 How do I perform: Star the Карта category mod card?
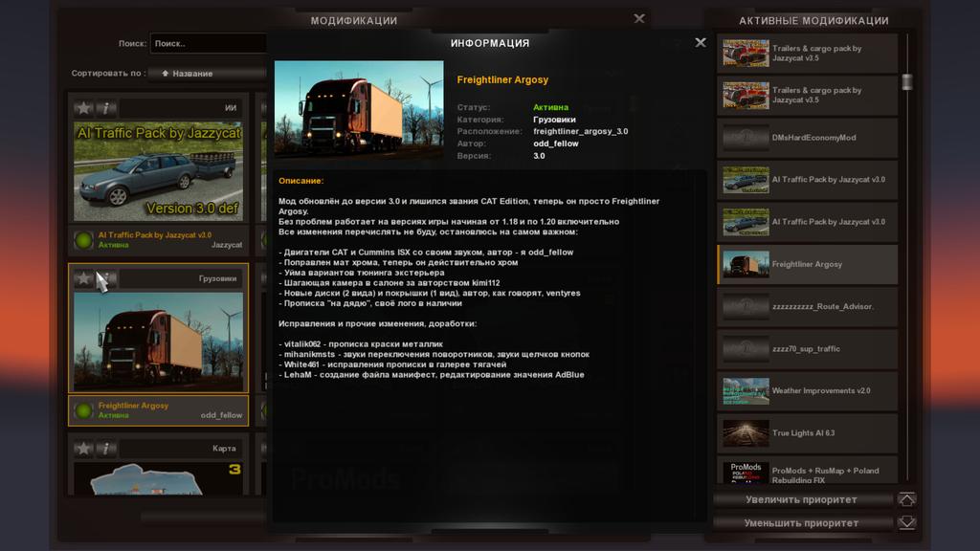coord(84,448)
